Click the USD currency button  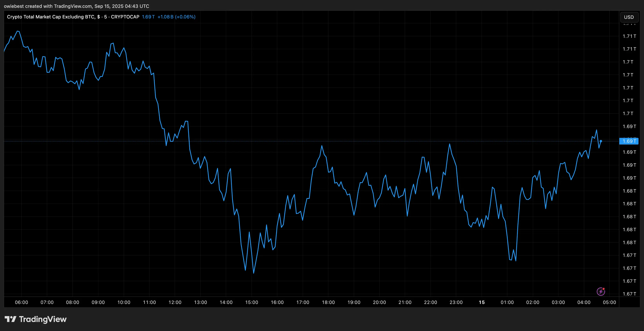pos(629,17)
